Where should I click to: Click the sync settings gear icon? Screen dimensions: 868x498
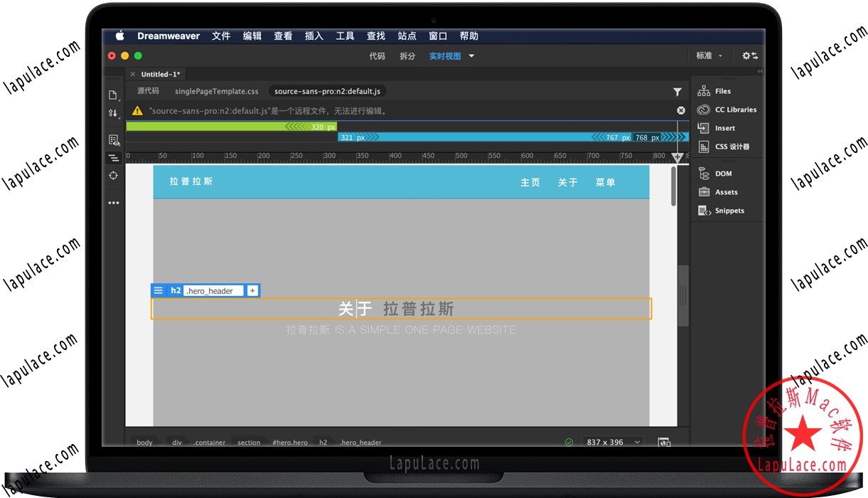[x=749, y=55]
